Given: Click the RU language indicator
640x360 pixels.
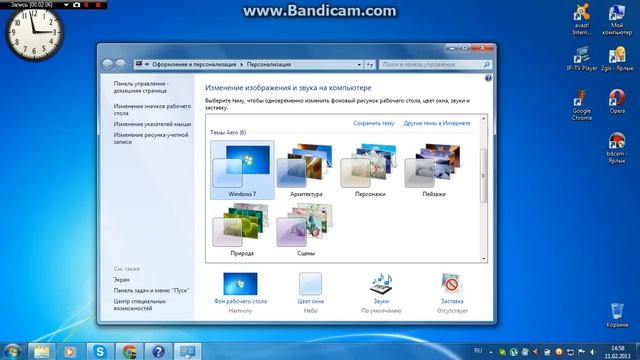Looking at the screenshot, I should (x=478, y=351).
